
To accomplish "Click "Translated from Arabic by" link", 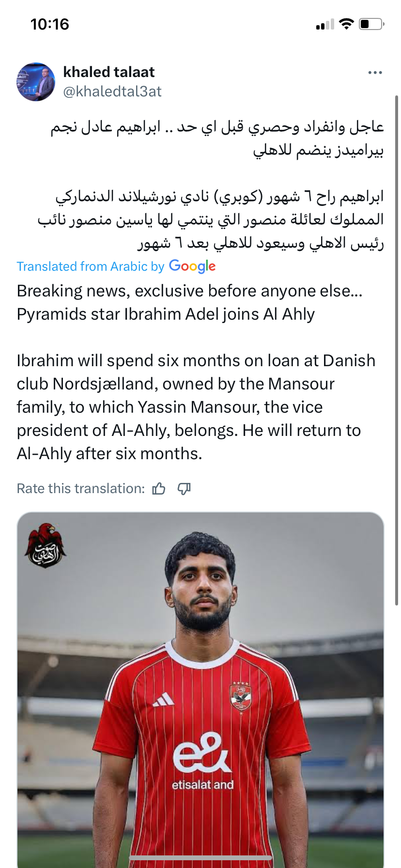I will (91, 267).
